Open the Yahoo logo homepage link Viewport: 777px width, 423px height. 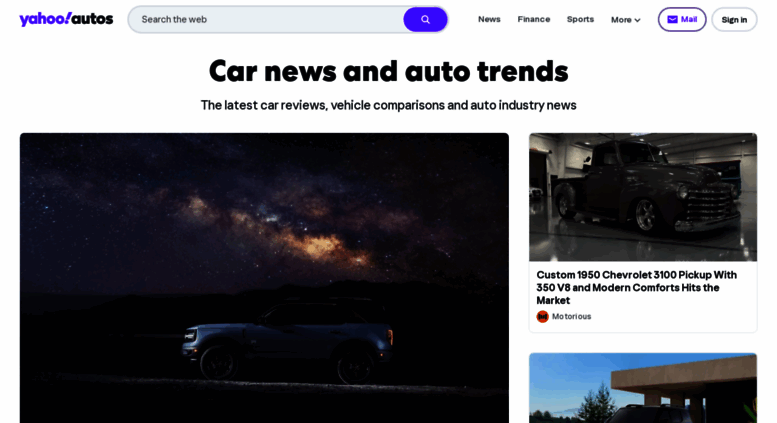tap(45, 19)
